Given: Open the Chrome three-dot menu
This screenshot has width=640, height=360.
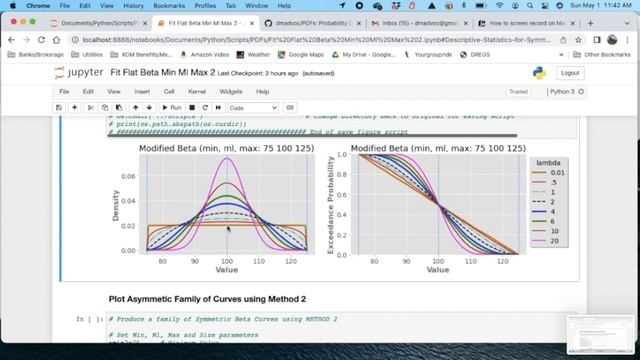Looking at the screenshot, I should coord(627,40).
